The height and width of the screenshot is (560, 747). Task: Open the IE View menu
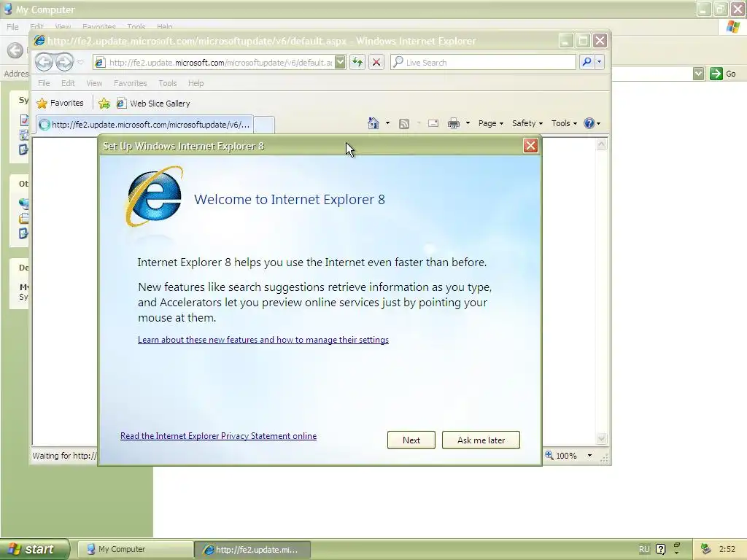(94, 83)
